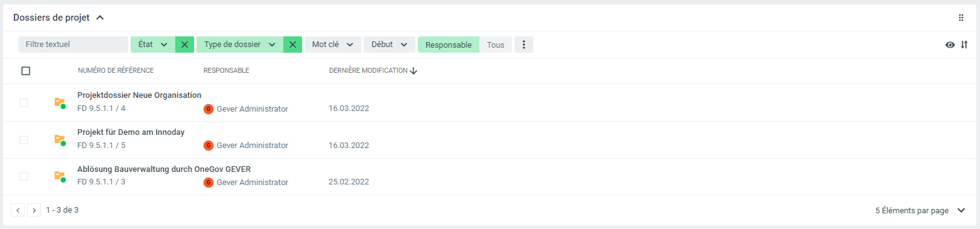Screen dimensions: 980x229
Task: Check the Projektdossier Neue Organisation row checkbox
Action: coord(24,103)
